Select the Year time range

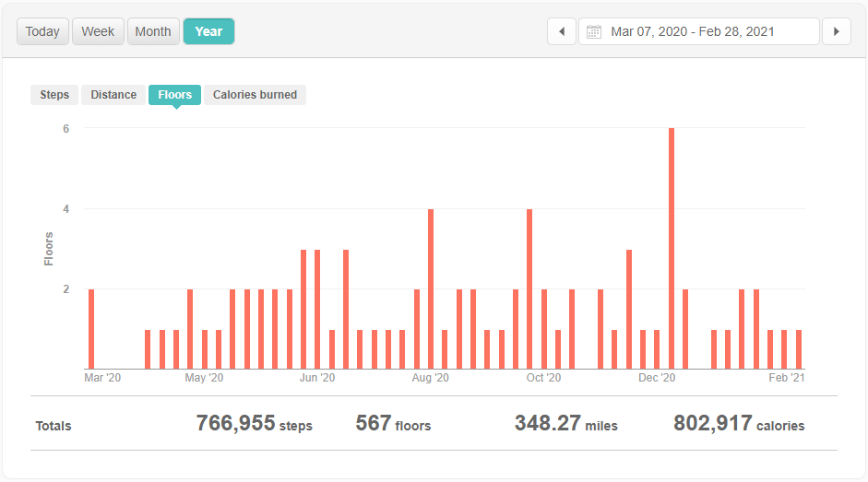tap(208, 31)
